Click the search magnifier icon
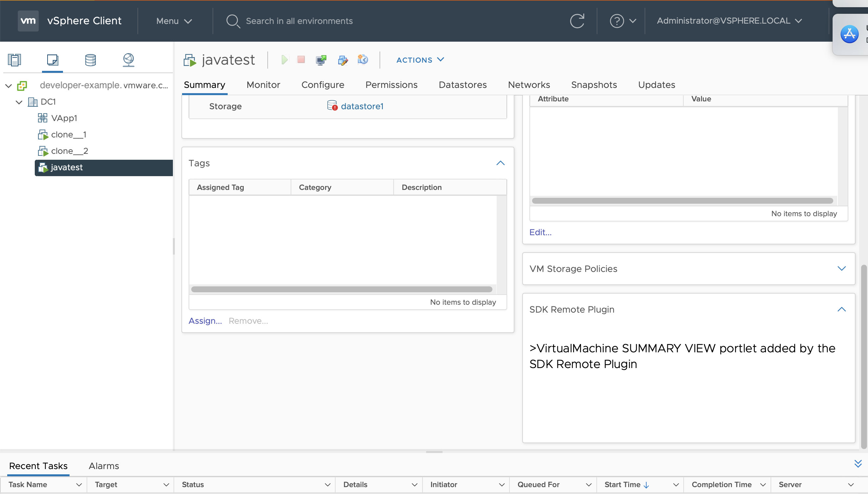 (x=233, y=21)
